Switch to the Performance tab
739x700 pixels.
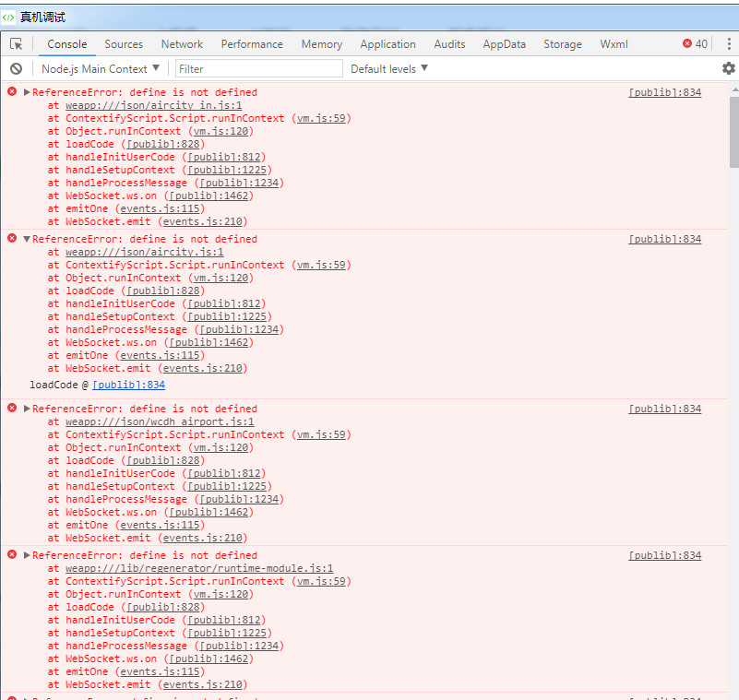pyautogui.click(x=252, y=44)
